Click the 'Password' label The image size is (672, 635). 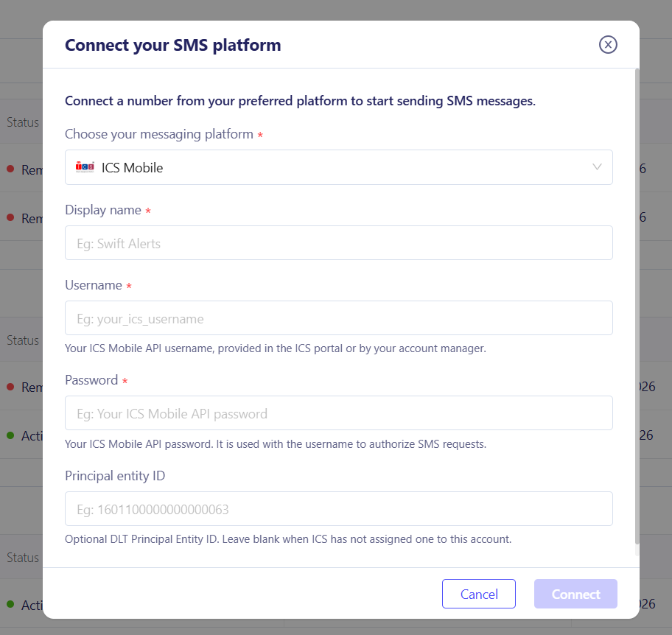pos(91,380)
